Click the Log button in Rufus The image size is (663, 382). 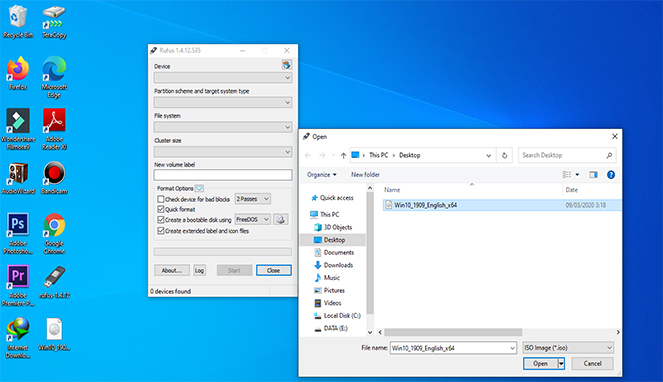click(x=199, y=270)
